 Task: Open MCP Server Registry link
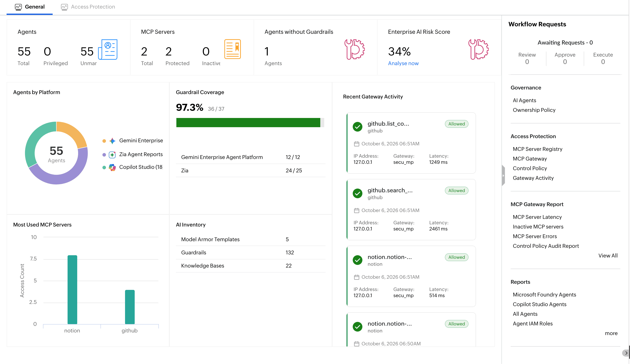pos(537,149)
